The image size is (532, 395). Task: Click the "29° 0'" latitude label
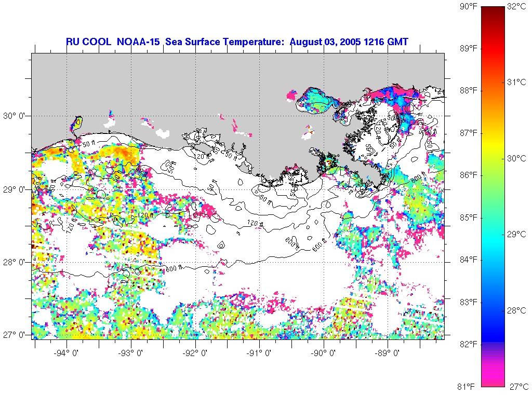14,189
